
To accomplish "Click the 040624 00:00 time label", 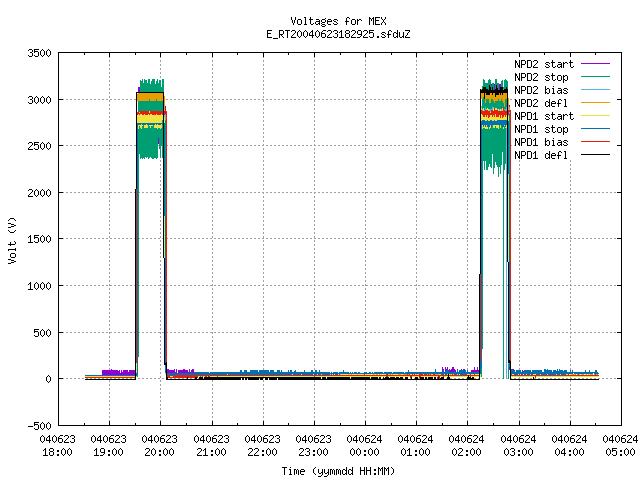I will point(364,446).
